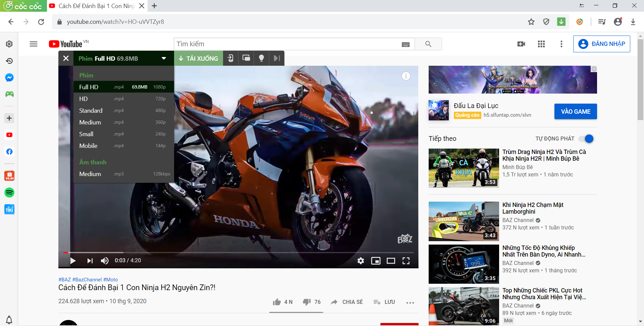Click the page vertical scrollbar

click(x=640, y=80)
